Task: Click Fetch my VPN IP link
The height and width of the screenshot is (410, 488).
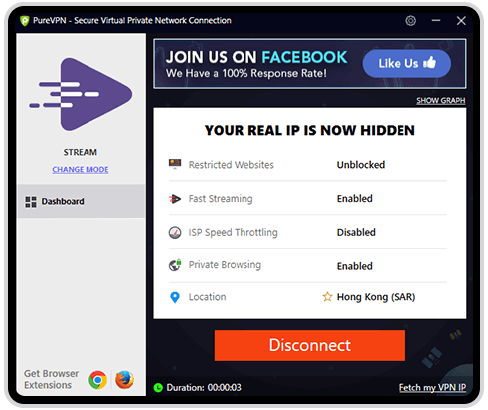Action: [432, 388]
